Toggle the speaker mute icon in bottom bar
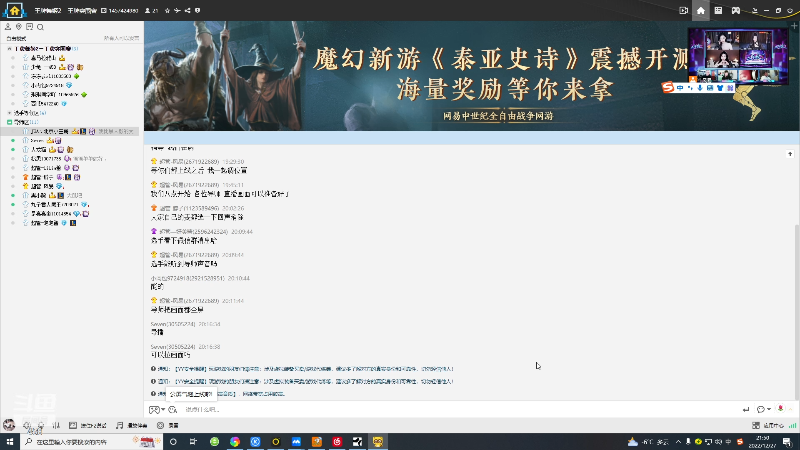 pos(27,425)
